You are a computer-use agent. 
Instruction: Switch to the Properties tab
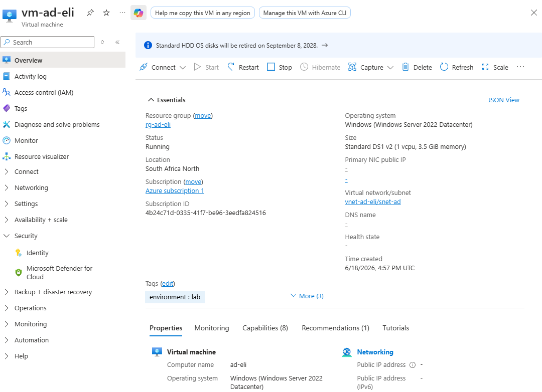point(166,328)
